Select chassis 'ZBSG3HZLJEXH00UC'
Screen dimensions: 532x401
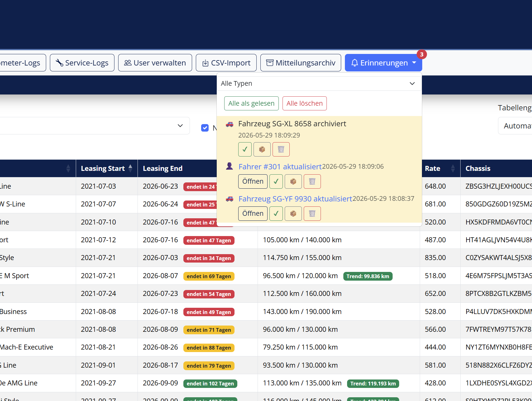coord(499,186)
